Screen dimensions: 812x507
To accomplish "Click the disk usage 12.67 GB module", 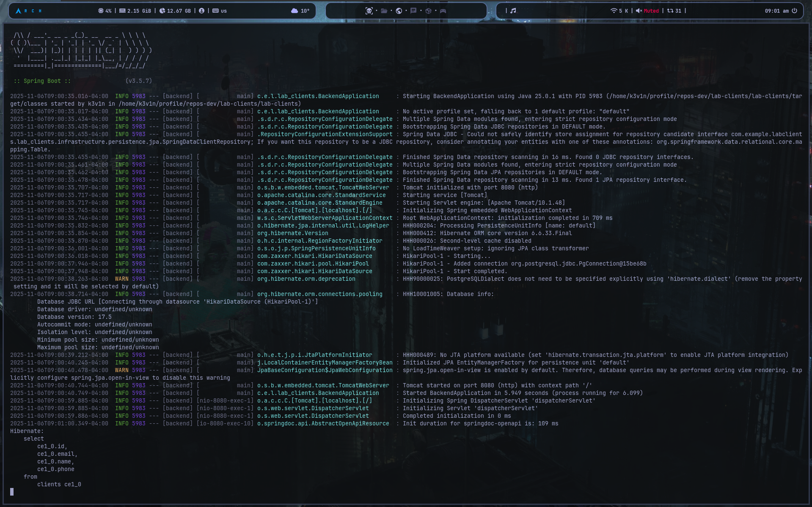I will tap(175, 11).
